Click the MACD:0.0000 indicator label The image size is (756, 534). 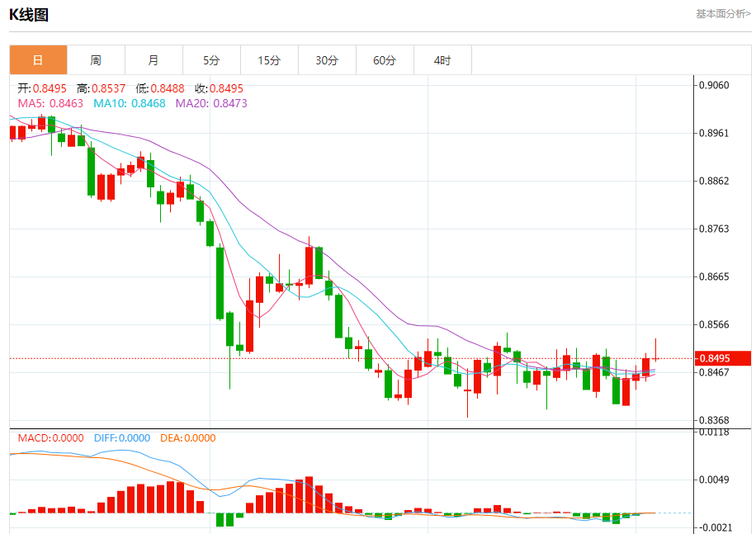point(50,438)
